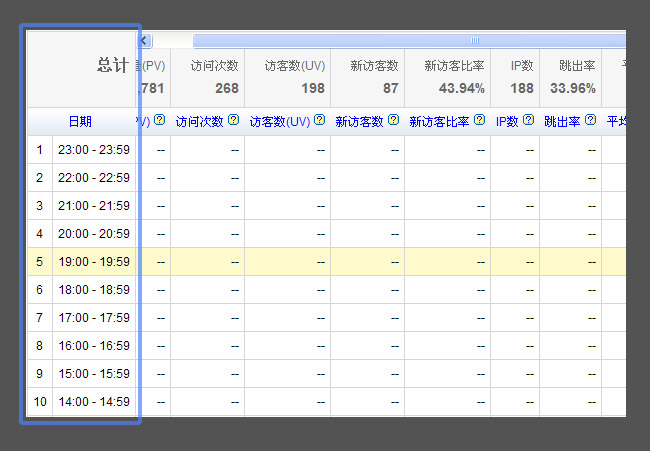This screenshot has width=650, height=451.
Task: Click the help icon beside IP数 column
Action: (x=528, y=120)
